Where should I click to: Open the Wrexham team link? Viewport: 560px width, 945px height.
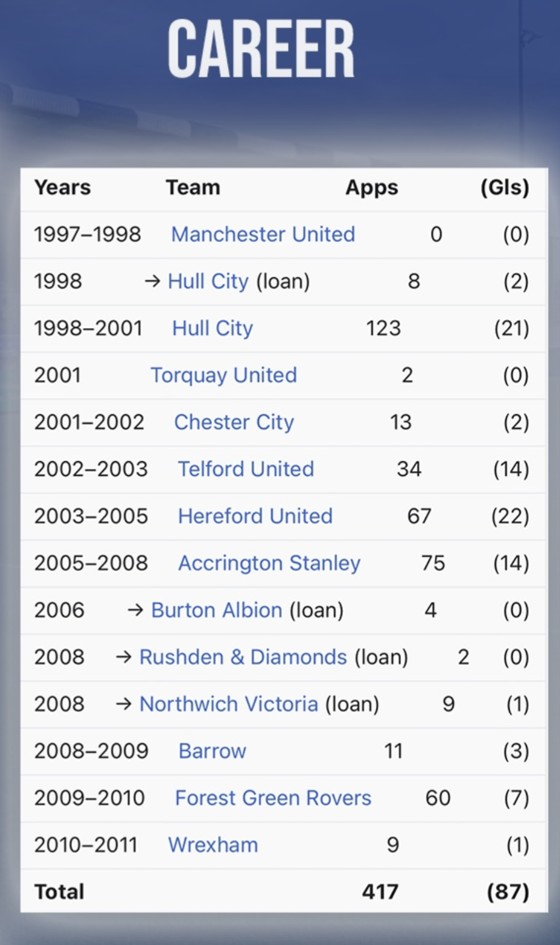click(213, 845)
